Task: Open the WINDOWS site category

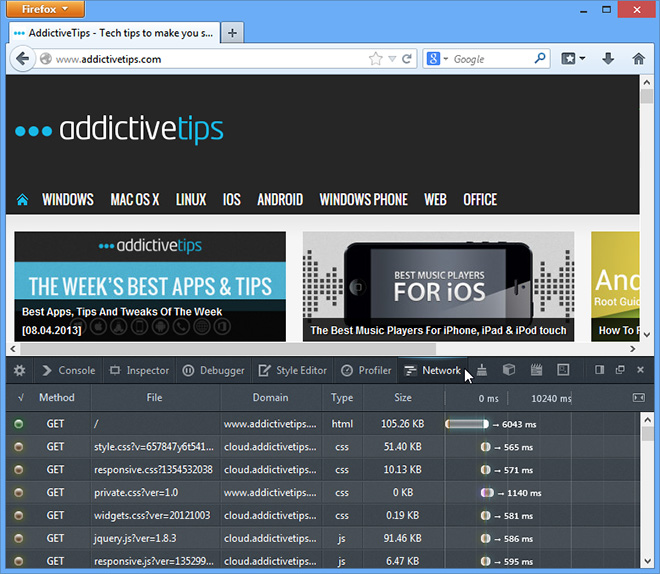Action: pos(68,199)
